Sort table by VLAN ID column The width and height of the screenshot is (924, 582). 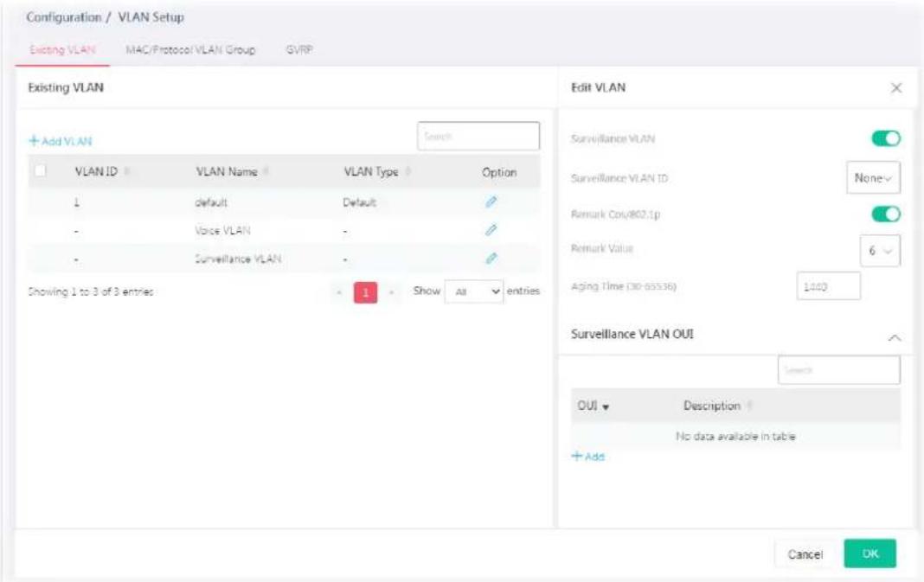point(126,171)
